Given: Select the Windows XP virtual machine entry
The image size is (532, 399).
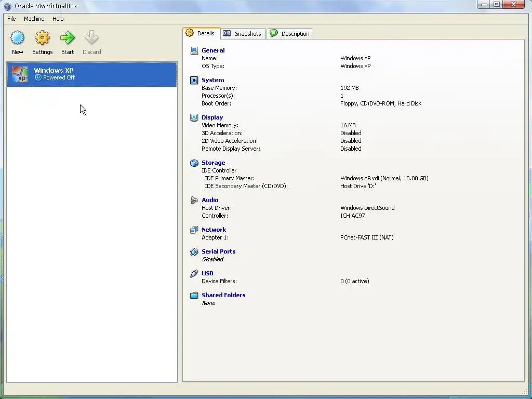Looking at the screenshot, I should 92,74.
